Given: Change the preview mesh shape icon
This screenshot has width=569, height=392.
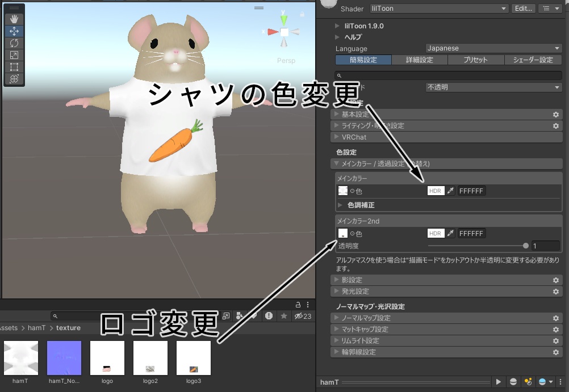Looking at the screenshot, I should [513, 382].
